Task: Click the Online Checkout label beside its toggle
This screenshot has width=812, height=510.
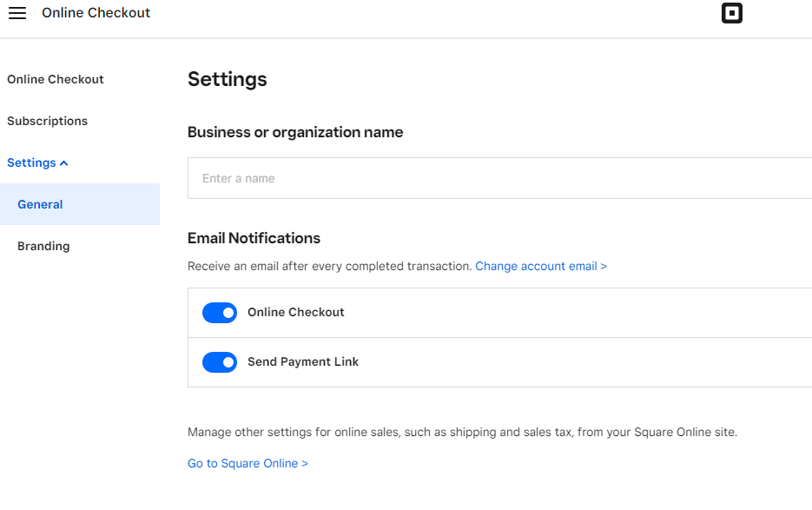Action: click(x=296, y=312)
